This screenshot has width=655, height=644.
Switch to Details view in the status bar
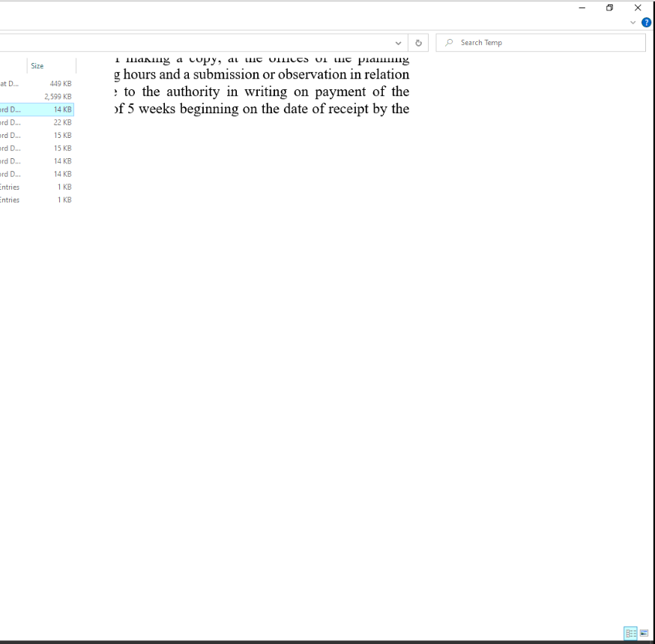(x=630, y=634)
